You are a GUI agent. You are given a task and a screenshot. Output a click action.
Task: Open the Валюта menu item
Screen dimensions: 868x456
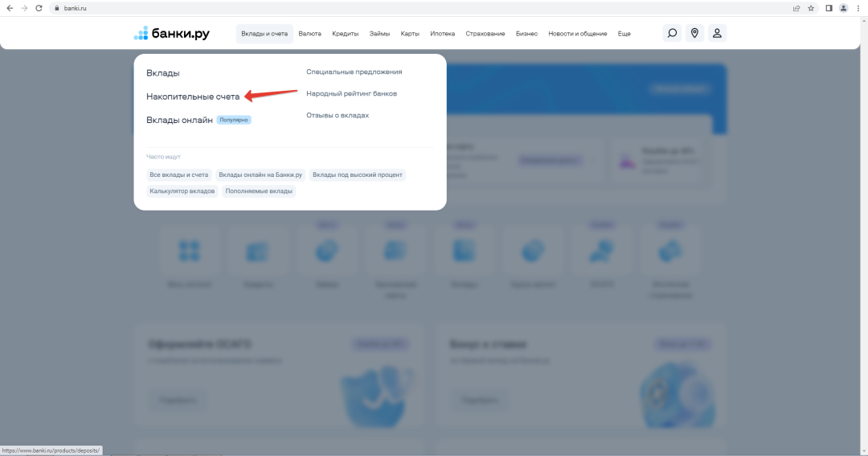[309, 34]
